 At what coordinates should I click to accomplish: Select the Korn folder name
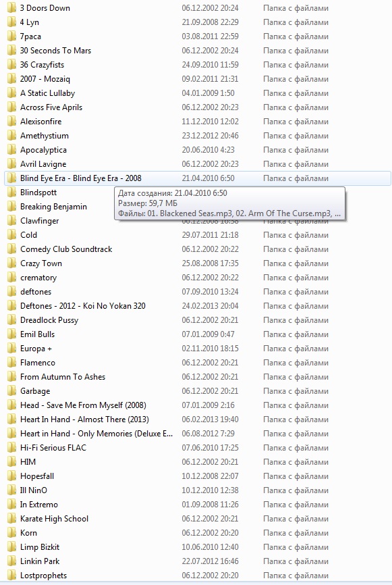tap(28, 533)
